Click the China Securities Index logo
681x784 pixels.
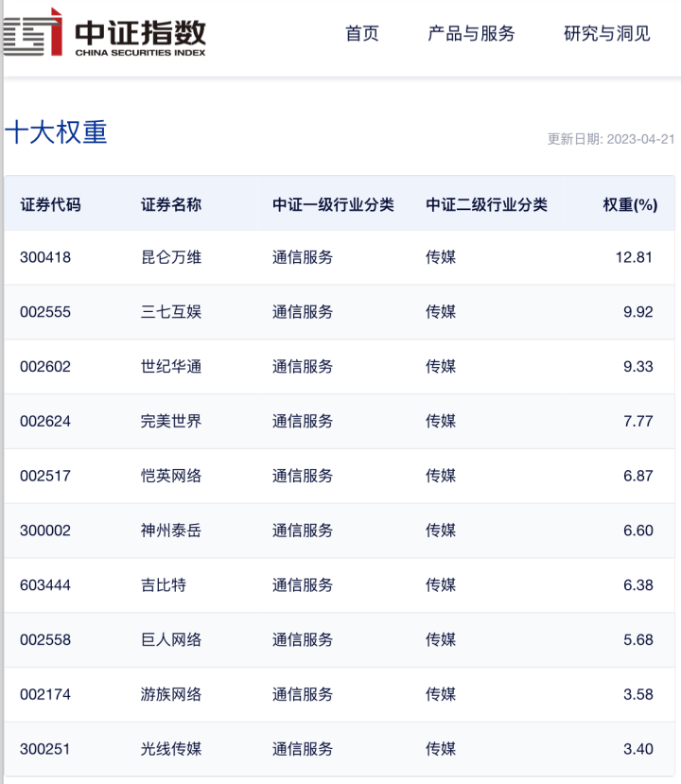(x=104, y=33)
